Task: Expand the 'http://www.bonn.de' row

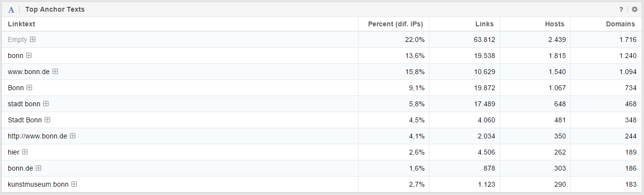Action: (73, 136)
